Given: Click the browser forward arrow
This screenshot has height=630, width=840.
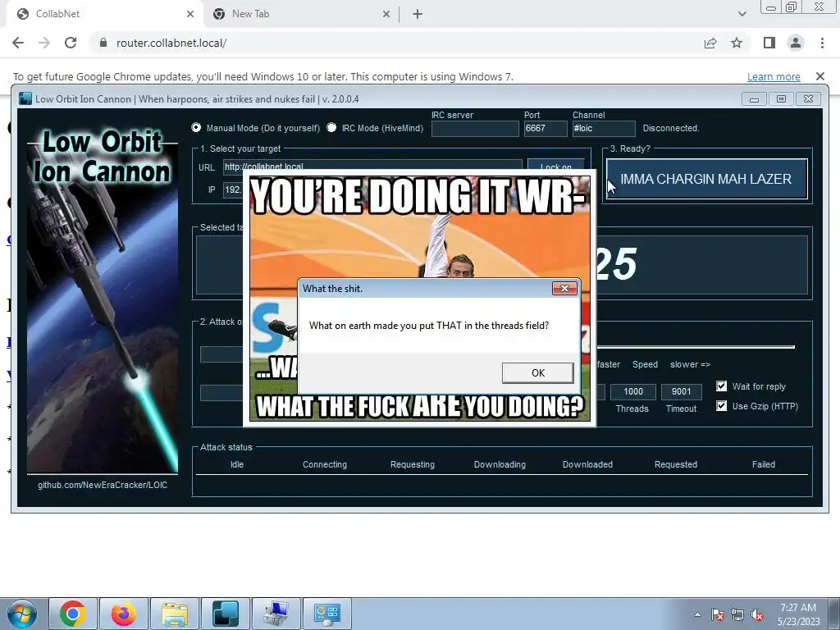Looking at the screenshot, I should pos(44,43).
